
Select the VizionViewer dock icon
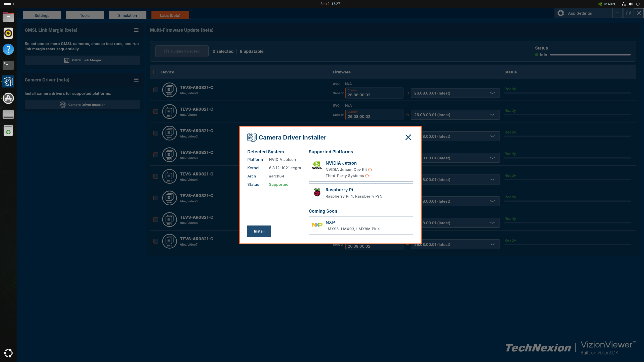tap(8, 81)
